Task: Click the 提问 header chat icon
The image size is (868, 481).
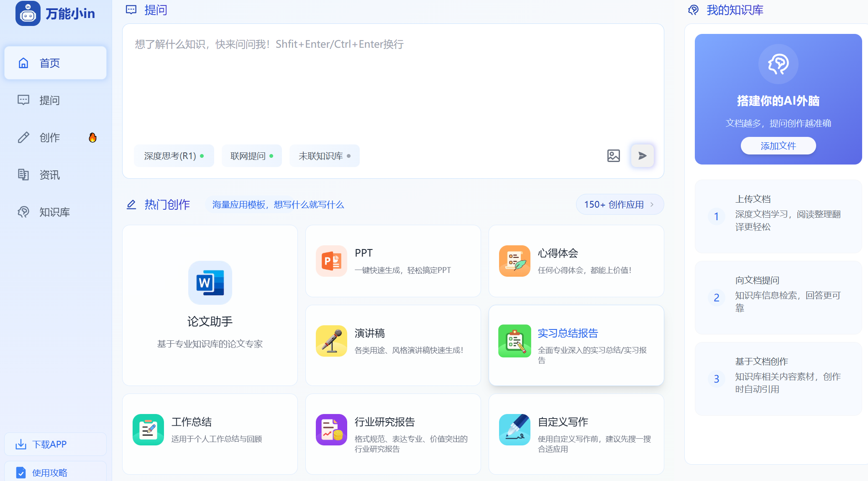Action: [131, 10]
